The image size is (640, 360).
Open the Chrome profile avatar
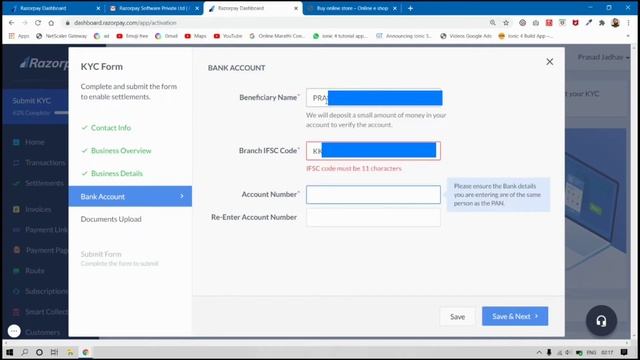pyautogui.click(x=616, y=23)
